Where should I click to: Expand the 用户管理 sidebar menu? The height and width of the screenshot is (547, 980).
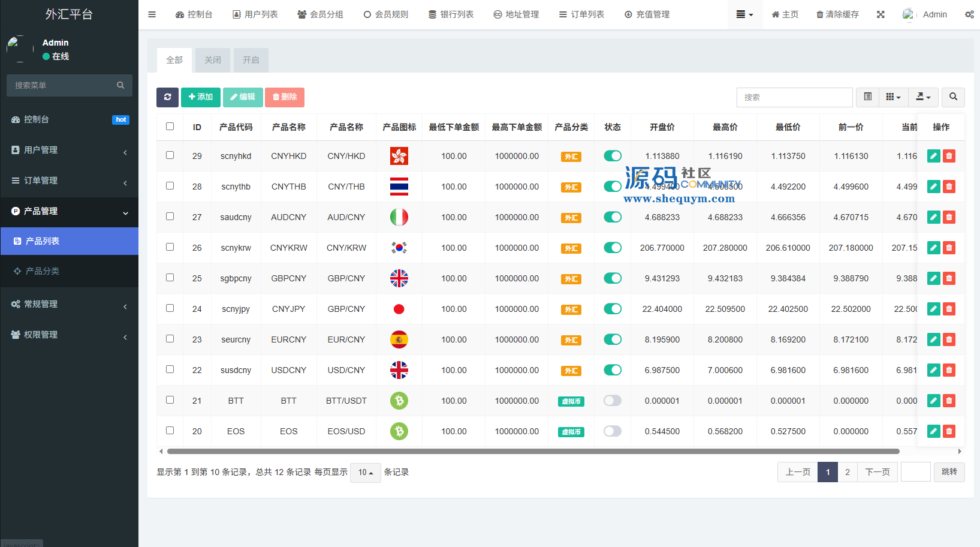tap(69, 150)
